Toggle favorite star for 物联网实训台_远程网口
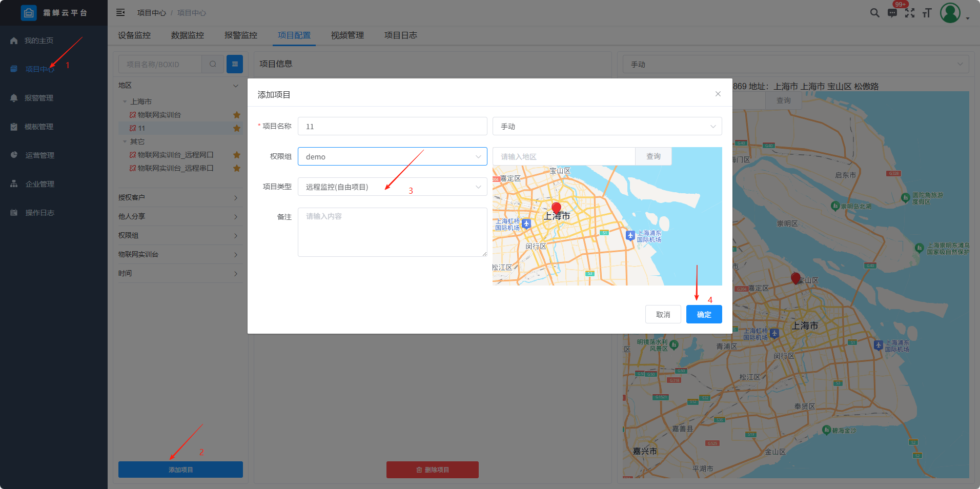Viewport: 980px width, 489px height. click(x=236, y=155)
